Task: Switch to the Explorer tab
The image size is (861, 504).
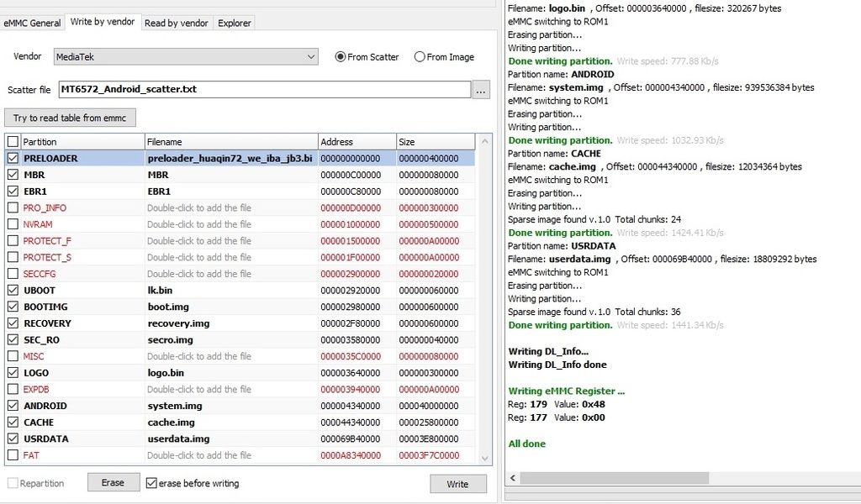Action: tap(235, 23)
